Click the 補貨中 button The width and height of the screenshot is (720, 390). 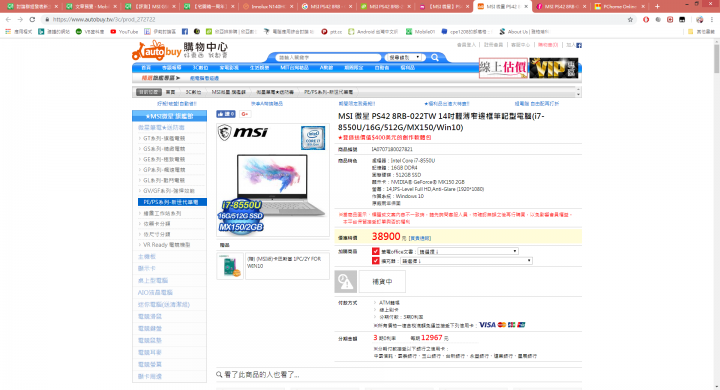pos(382,282)
